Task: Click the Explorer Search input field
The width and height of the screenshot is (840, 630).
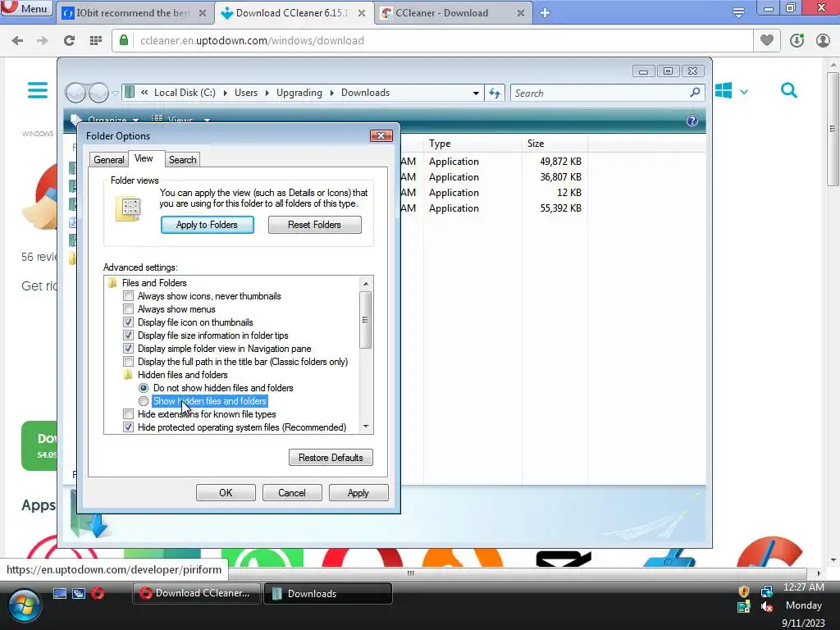Action: tap(607, 94)
